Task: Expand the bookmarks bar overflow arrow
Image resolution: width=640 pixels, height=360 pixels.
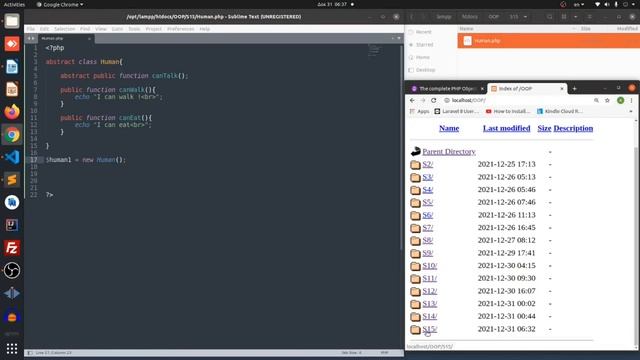Action: click(x=631, y=111)
